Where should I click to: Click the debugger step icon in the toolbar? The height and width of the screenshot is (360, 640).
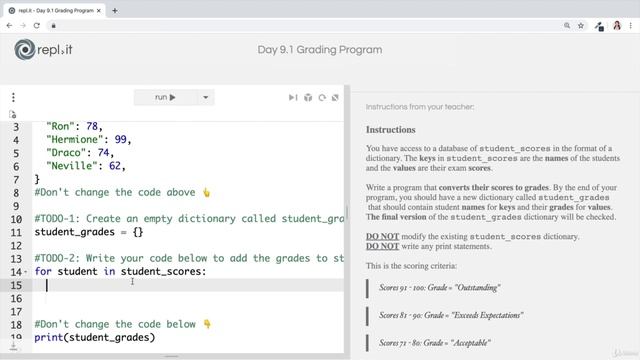(x=293, y=98)
